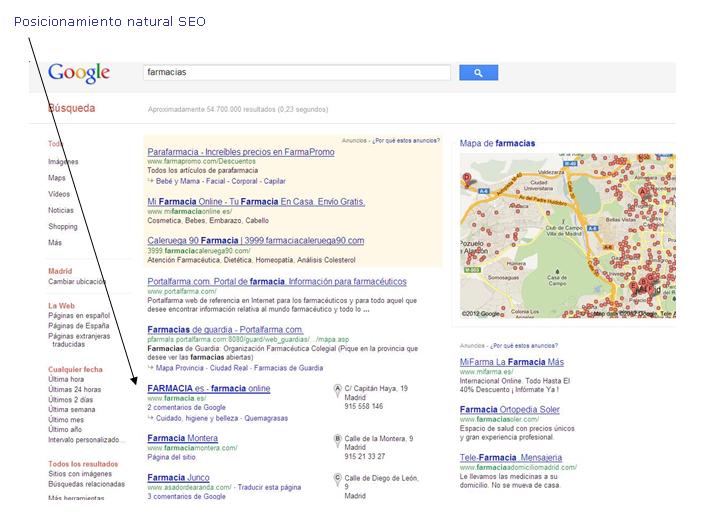Select Vídeos in the left sidebar
This screenshot has width=720, height=514.
[59, 194]
